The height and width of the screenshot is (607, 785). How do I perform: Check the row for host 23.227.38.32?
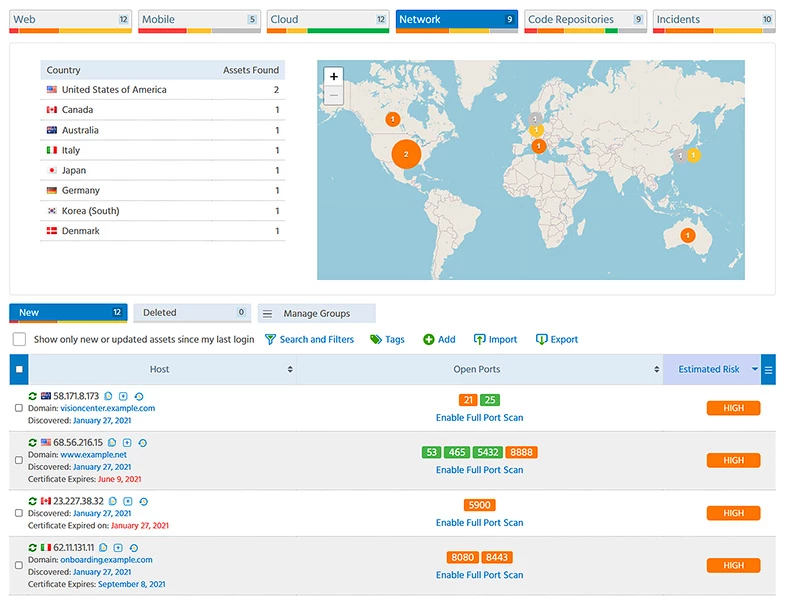click(18, 513)
